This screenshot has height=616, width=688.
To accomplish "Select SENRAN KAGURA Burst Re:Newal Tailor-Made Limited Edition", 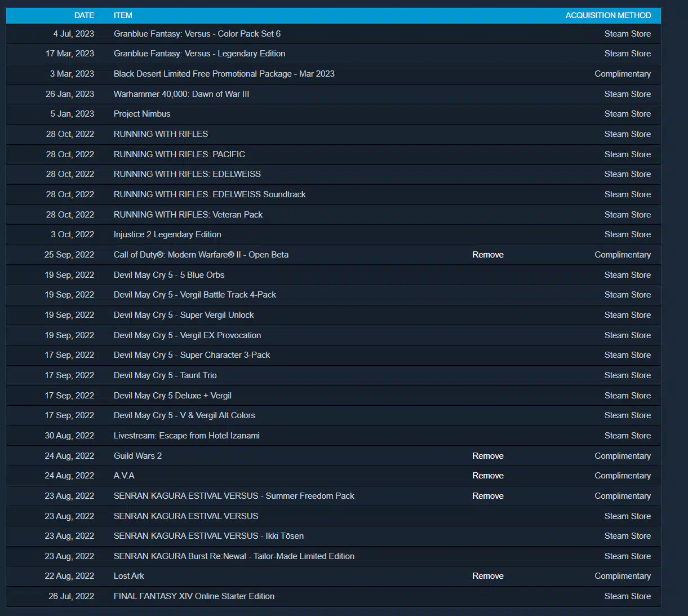I will click(x=234, y=556).
